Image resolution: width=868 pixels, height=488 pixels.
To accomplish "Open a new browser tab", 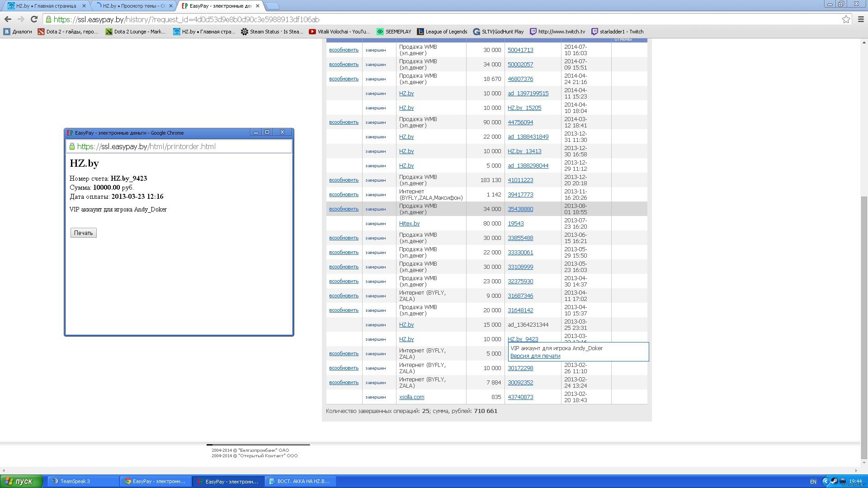I will pos(272,6).
